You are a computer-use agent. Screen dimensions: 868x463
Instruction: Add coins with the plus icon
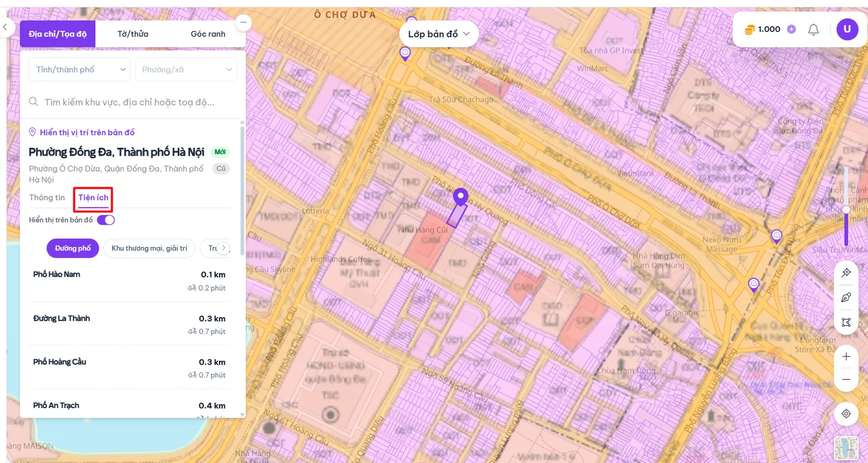tap(792, 29)
